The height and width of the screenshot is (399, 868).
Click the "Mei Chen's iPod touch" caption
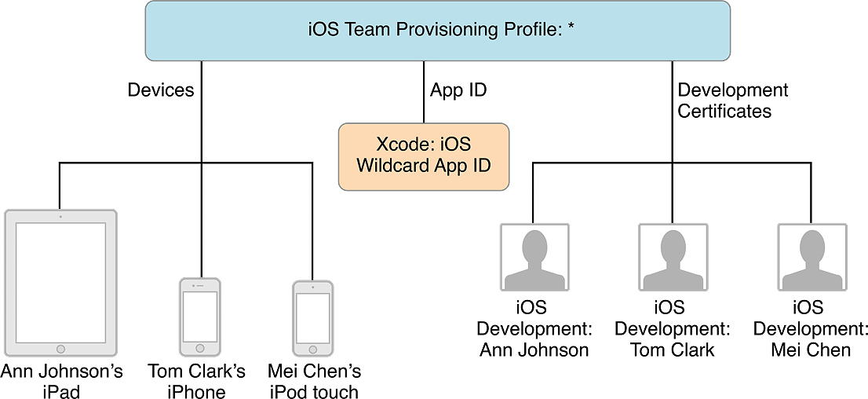[x=315, y=381]
